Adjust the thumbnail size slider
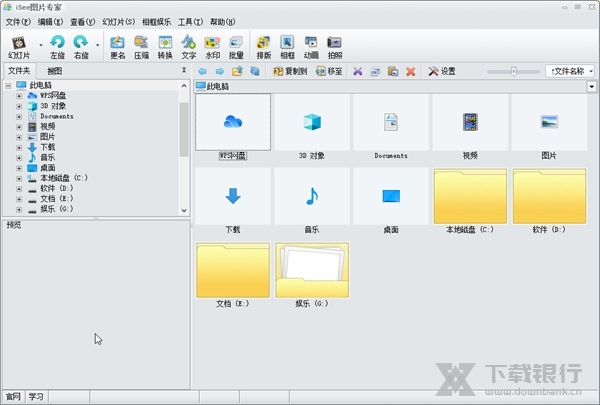This screenshot has width=600, height=405. pos(514,71)
